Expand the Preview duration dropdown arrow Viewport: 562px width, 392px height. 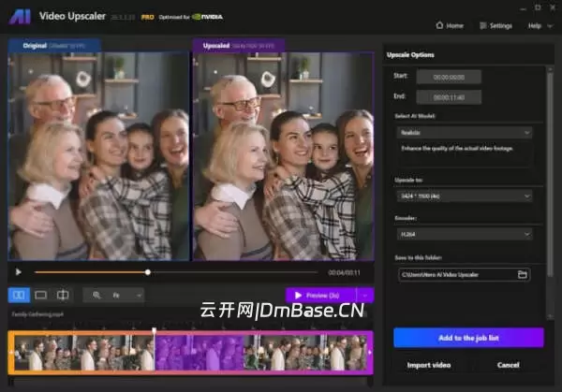(365, 296)
